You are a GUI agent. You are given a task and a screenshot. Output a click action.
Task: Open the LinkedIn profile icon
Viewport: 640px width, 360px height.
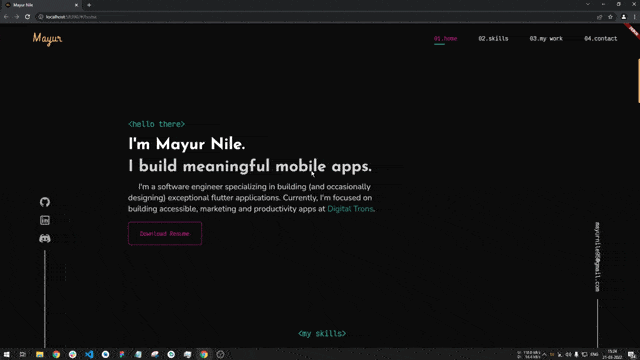click(45, 220)
